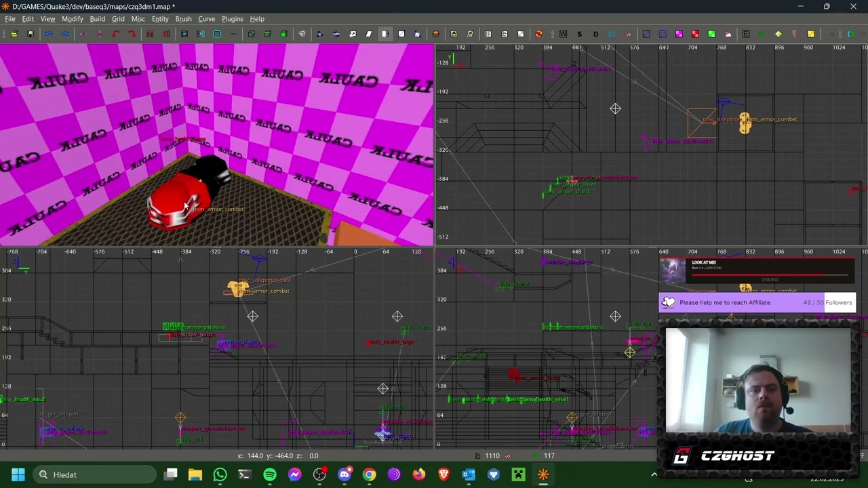Click the yellow square toolbar icon
The image size is (868, 488).
pyautogui.click(x=810, y=34)
